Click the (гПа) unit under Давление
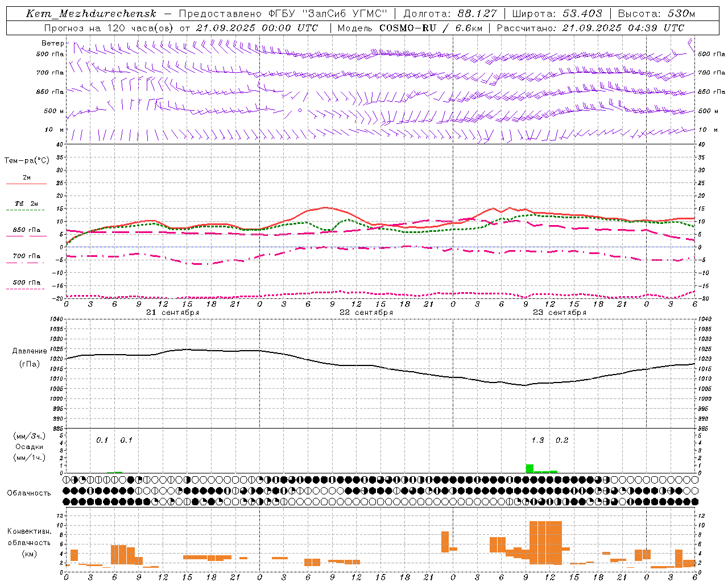The height and width of the screenshot is (582, 728). pos(30,364)
